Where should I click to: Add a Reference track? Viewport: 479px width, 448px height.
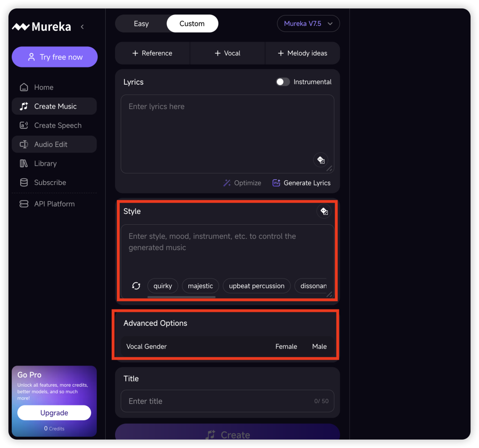click(152, 53)
